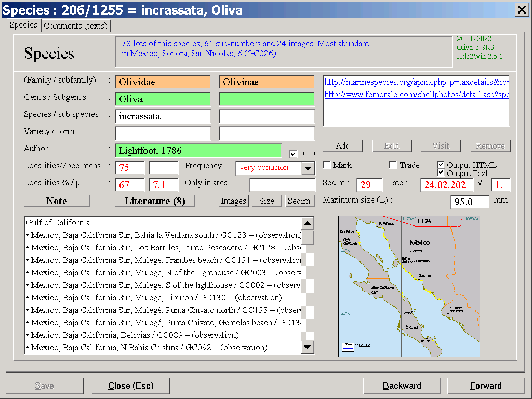This screenshot has width=532, height=399.
Task: Click the Size button
Action: pyautogui.click(x=267, y=201)
